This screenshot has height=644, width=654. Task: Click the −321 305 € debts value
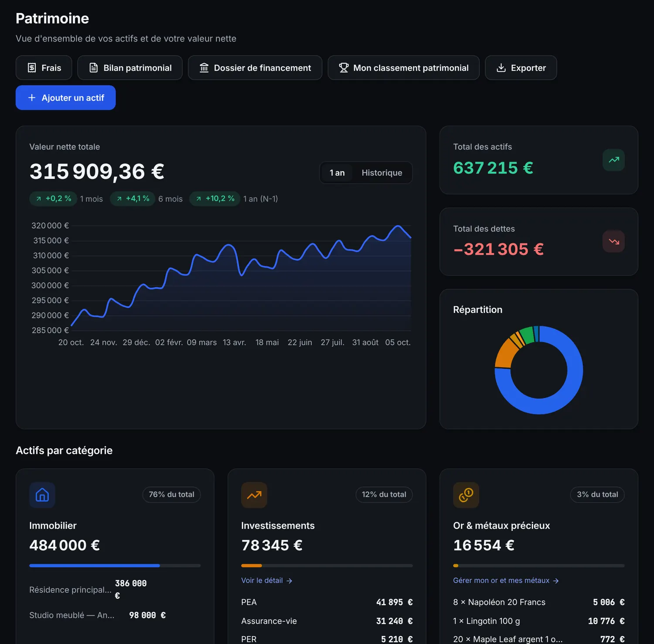pyautogui.click(x=498, y=250)
